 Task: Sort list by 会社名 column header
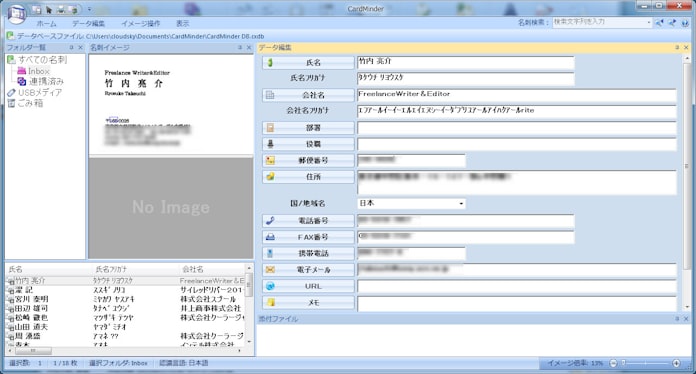(x=212, y=269)
